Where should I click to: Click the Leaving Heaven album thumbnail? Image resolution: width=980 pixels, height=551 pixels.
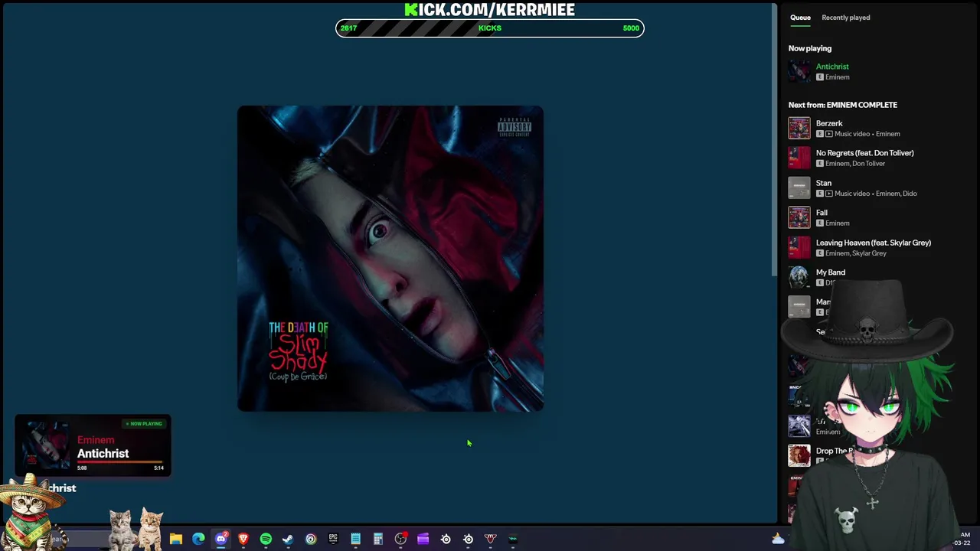point(799,247)
